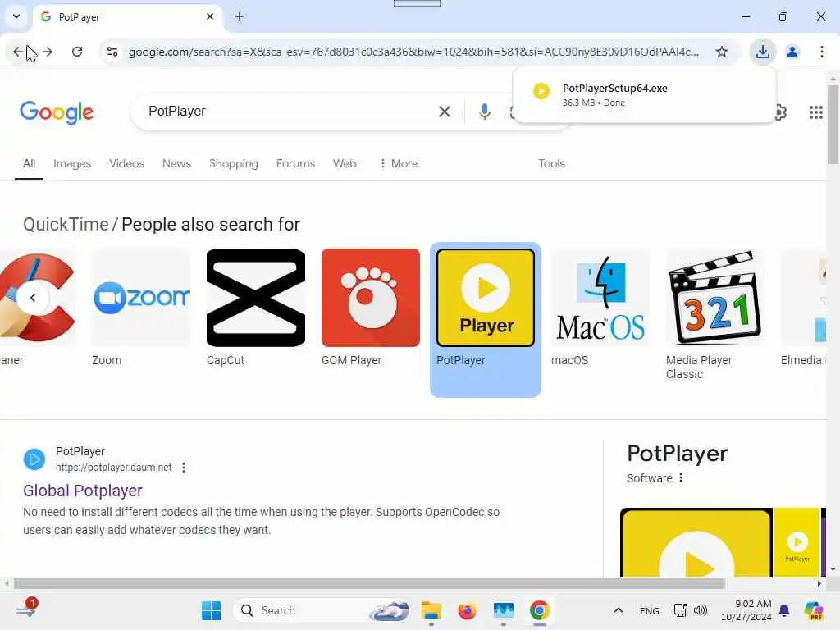
Task: Open site information icon in address bar
Action: point(112,52)
